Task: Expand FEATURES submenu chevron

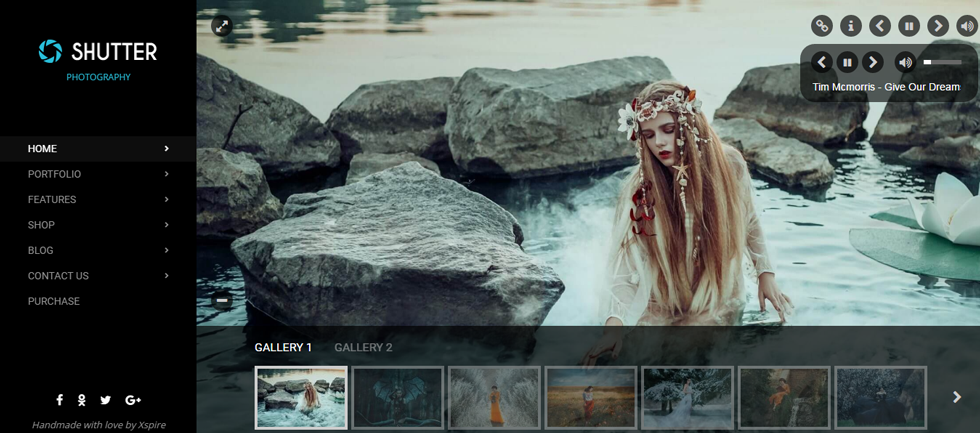Action: coord(166,199)
